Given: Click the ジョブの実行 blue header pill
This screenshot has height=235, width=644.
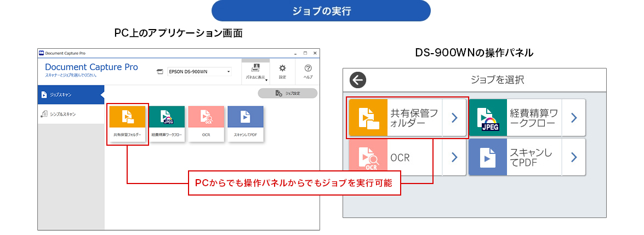Looking at the screenshot, I should tap(321, 11).
